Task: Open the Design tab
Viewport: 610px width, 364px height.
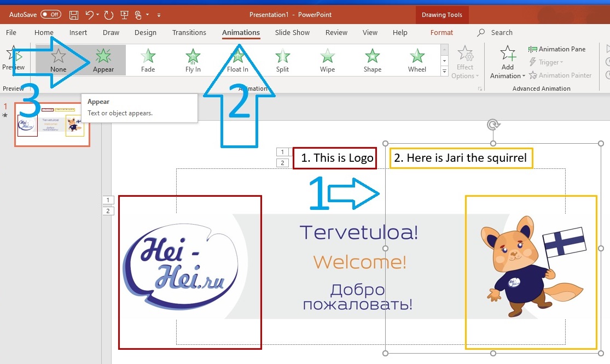Action: click(146, 33)
